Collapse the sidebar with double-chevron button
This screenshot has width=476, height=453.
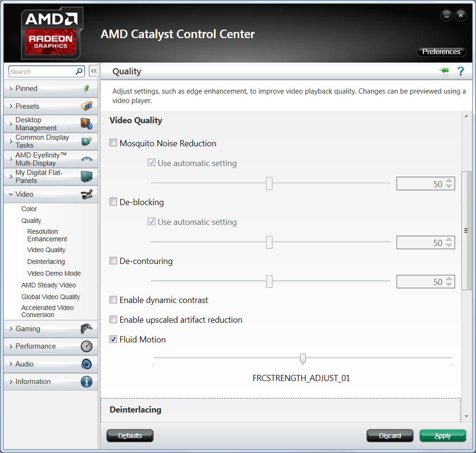click(x=94, y=71)
